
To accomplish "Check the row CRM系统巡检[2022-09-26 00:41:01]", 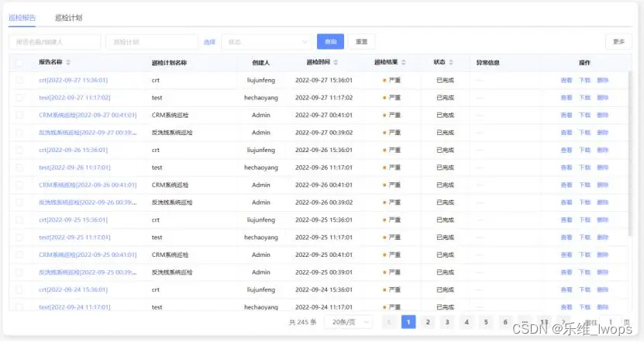I will point(19,185).
